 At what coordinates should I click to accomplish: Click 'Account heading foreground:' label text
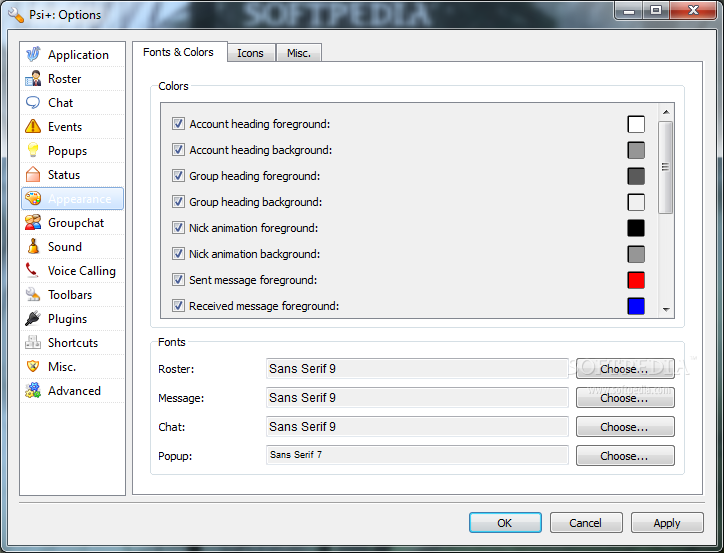(259, 124)
